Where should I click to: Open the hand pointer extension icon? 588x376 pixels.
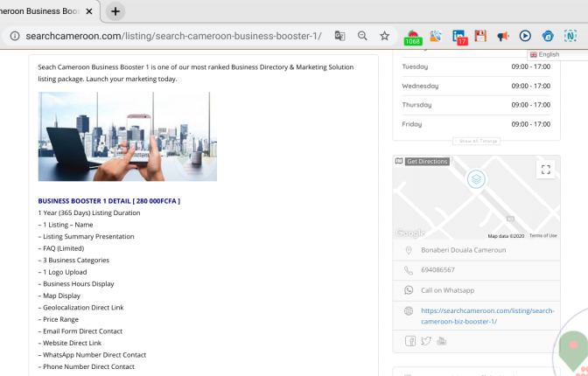click(436, 36)
